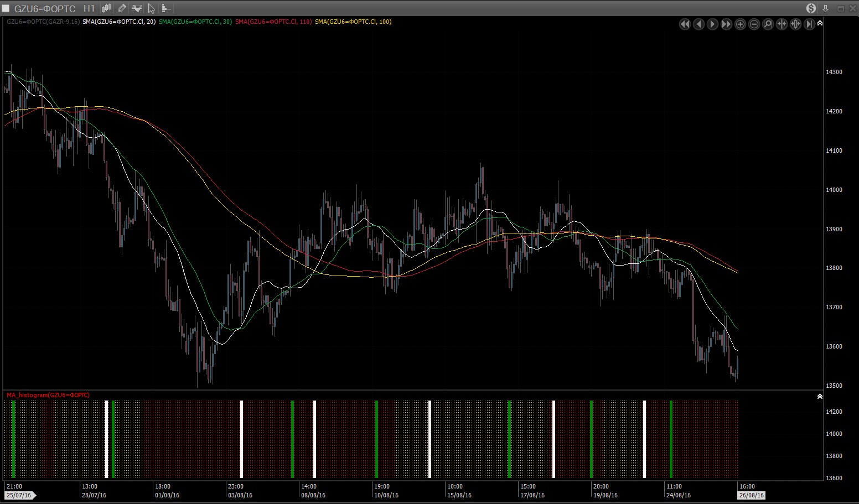Click the horizontal volume bars icon
This screenshot has height=504, width=859.
coord(166,8)
